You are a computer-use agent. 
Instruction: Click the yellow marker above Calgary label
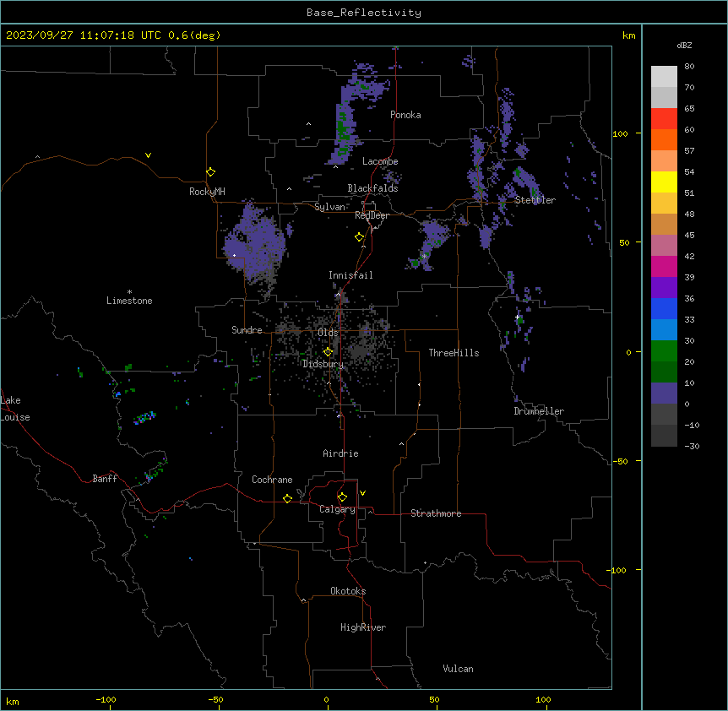tap(342, 497)
